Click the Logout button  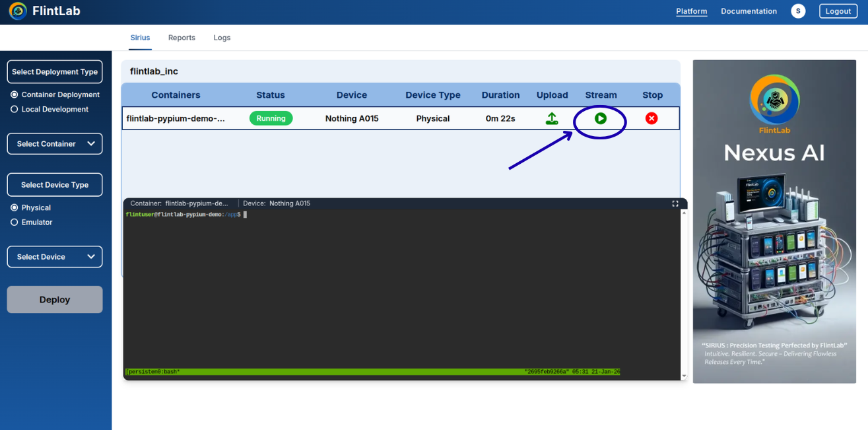click(x=838, y=11)
